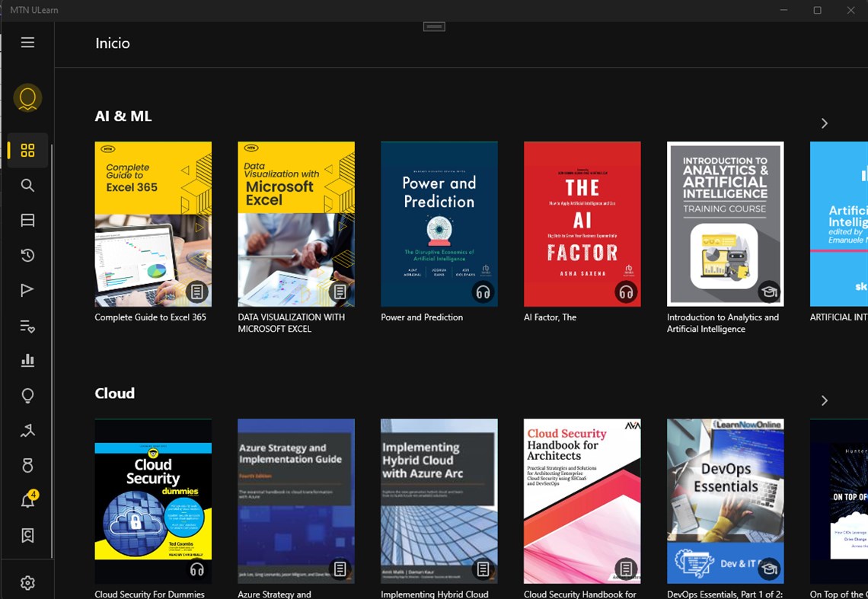Expand Cloud row with right chevron

[x=825, y=400]
